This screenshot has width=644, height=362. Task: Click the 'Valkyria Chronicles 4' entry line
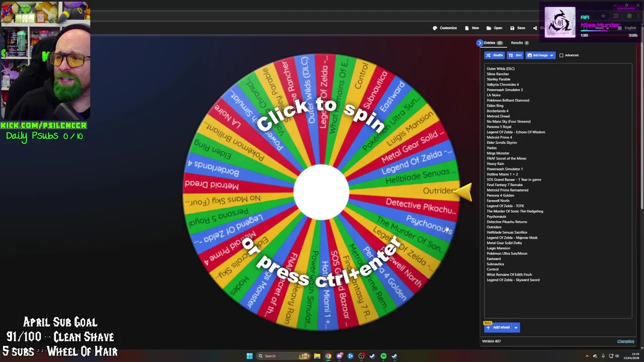pos(503,84)
